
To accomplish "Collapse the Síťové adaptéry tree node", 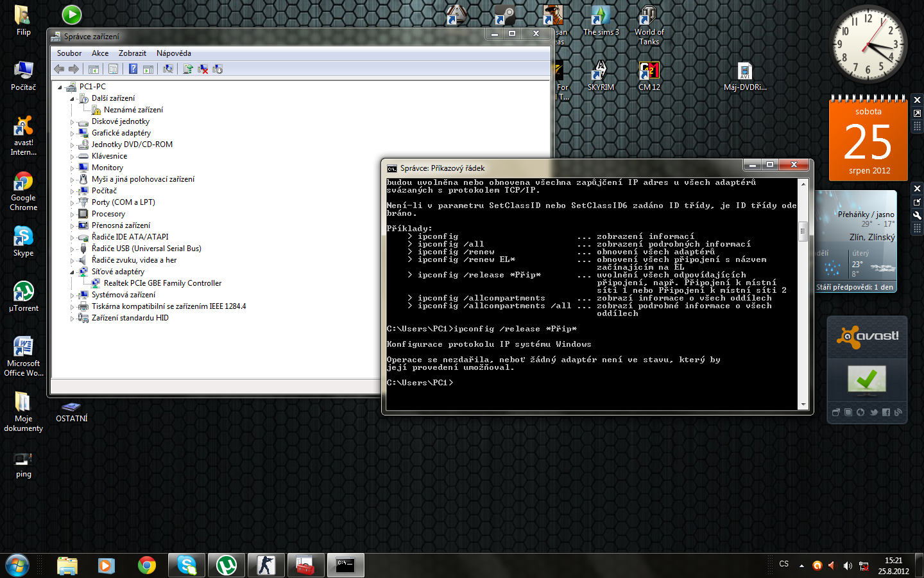I will click(72, 272).
